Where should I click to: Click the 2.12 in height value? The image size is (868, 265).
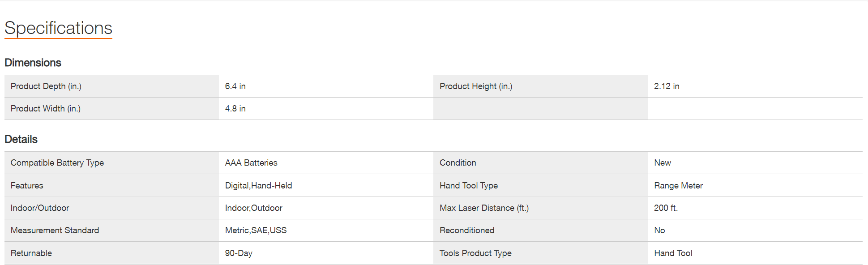click(667, 86)
